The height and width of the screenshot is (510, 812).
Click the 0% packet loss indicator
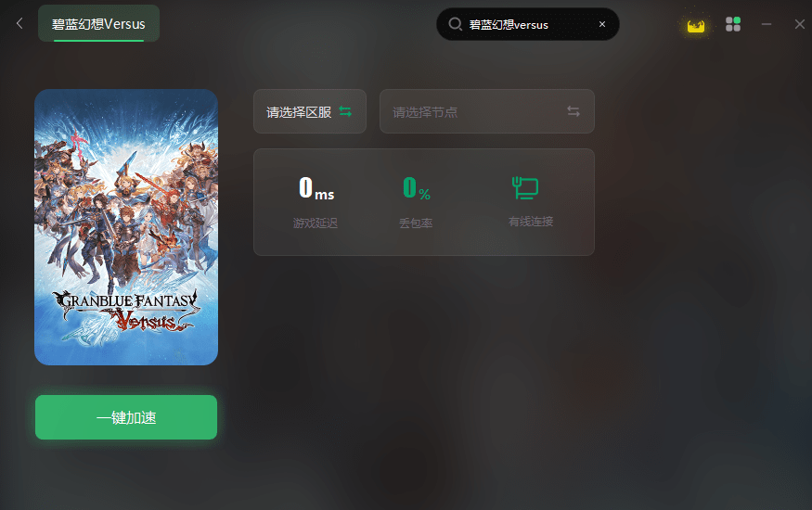click(417, 188)
